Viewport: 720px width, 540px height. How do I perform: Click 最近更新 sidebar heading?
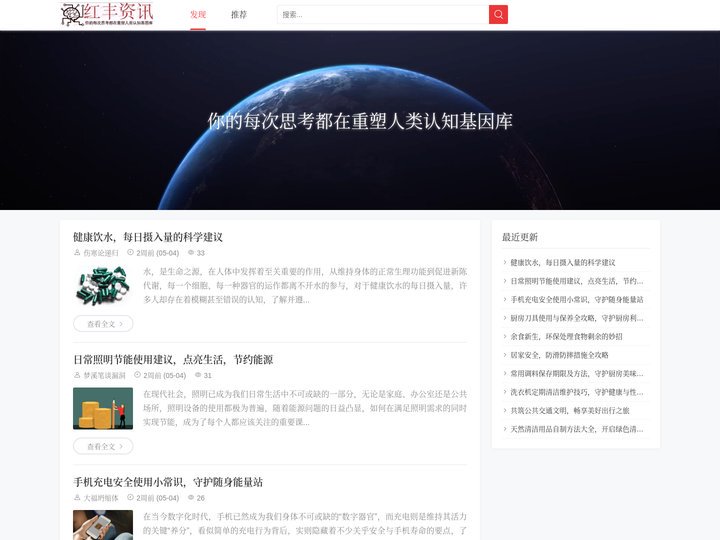tap(519, 237)
